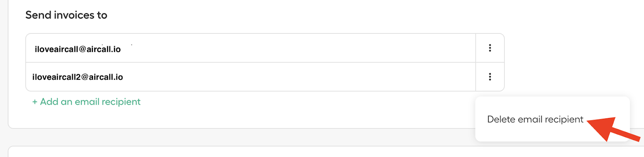Image resolution: width=644 pixels, height=157 pixels.
Task: Expand actions dropdown for first email recipient
Action: pos(490,48)
